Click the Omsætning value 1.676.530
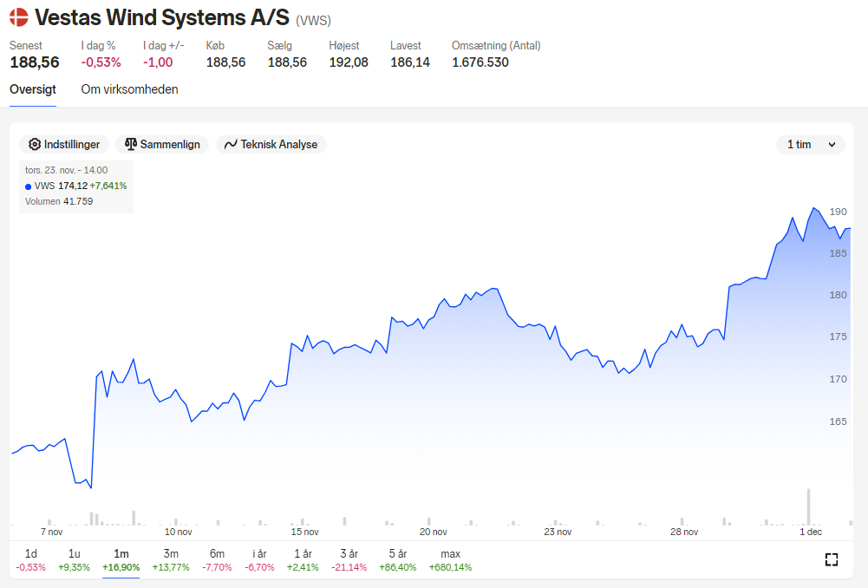This screenshot has height=588, width=868. [x=480, y=62]
